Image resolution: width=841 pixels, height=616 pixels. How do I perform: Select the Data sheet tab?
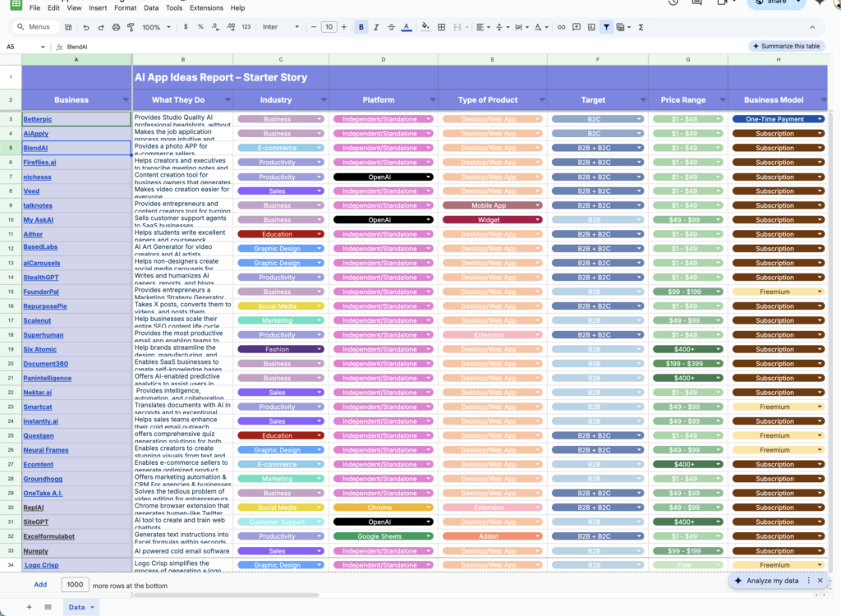tap(80, 607)
